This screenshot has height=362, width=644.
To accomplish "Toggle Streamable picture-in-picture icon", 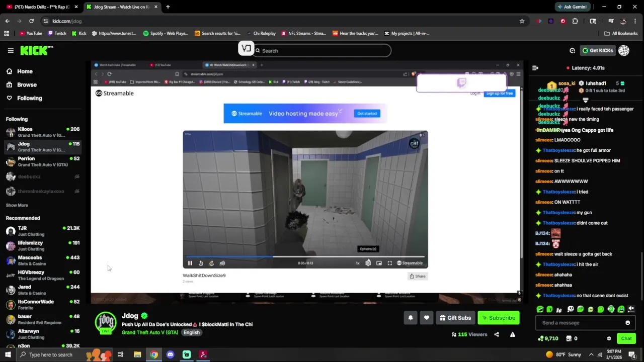I will point(379,263).
